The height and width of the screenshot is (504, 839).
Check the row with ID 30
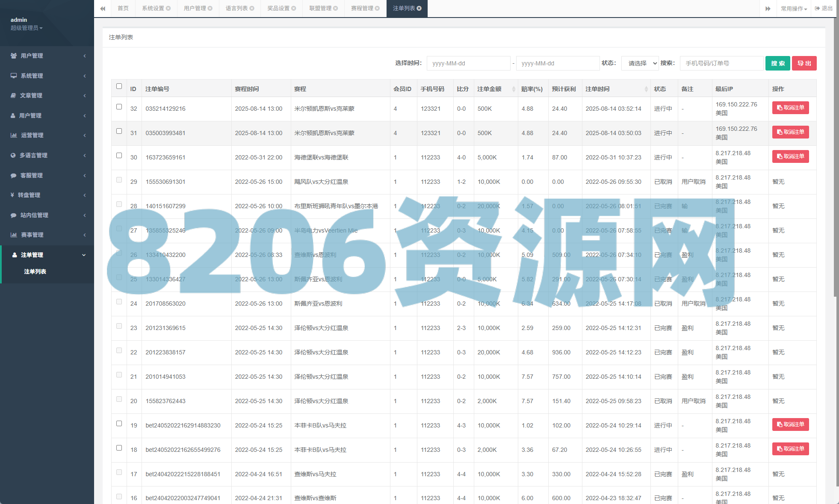[119, 156]
